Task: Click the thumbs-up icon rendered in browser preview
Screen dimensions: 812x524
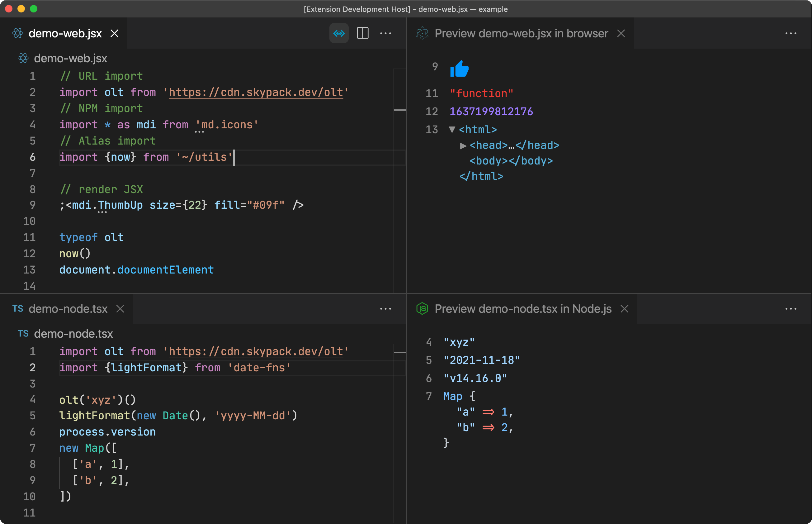Action: pos(459,69)
